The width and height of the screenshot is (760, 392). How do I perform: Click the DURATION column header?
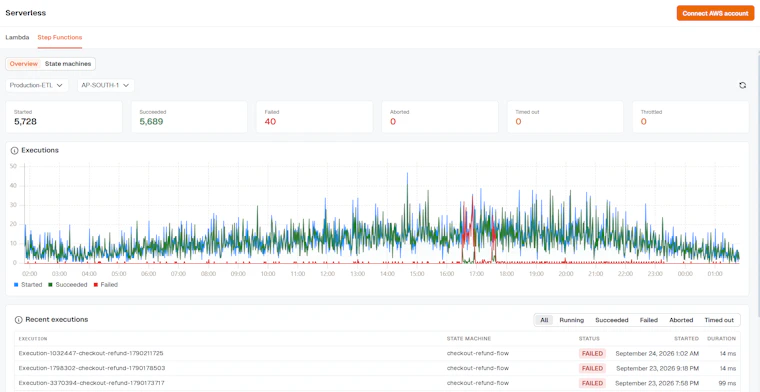(x=721, y=339)
